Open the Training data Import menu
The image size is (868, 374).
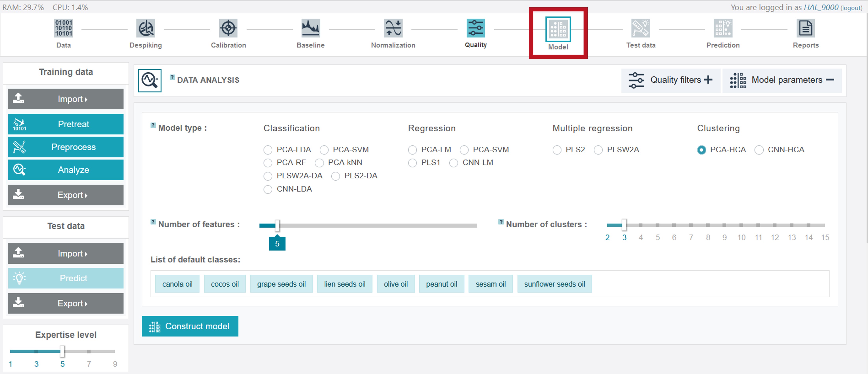[66, 99]
